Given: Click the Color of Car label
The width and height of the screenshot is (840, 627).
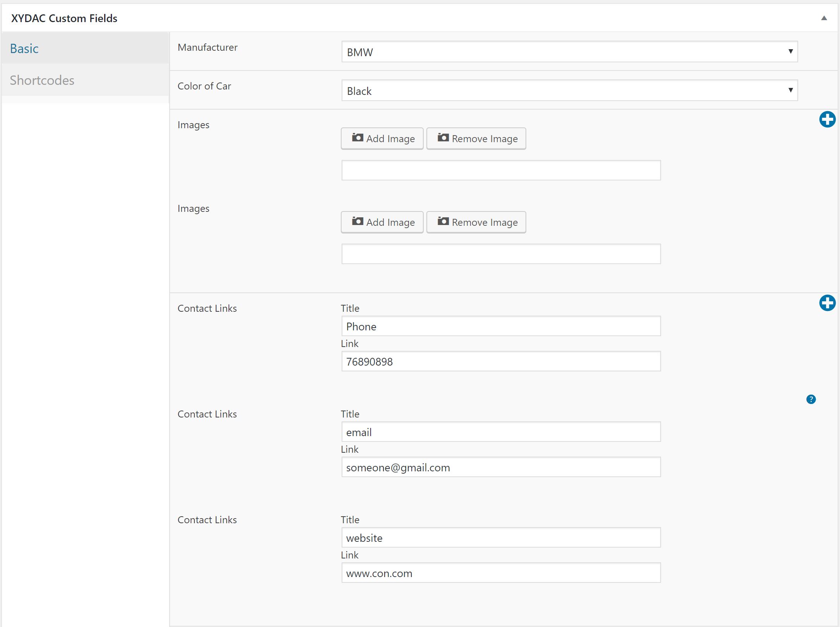Looking at the screenshot, I should click(204, 86).
